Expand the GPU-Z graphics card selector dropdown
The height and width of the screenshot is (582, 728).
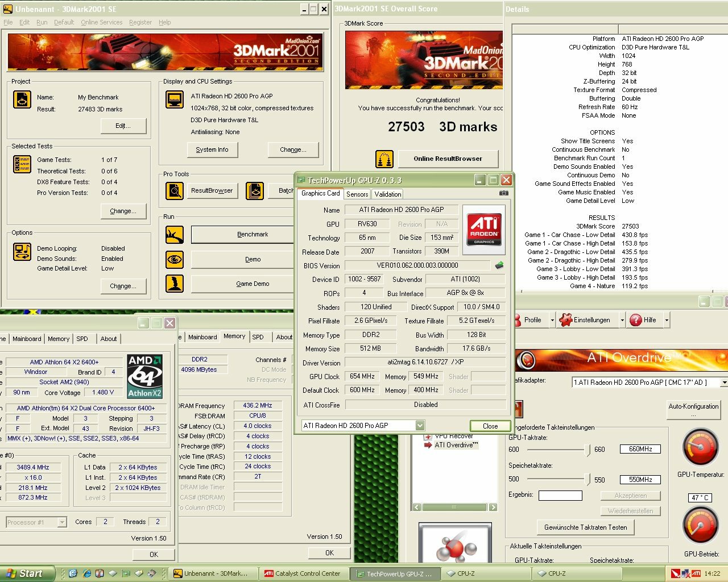coord(420,426)
